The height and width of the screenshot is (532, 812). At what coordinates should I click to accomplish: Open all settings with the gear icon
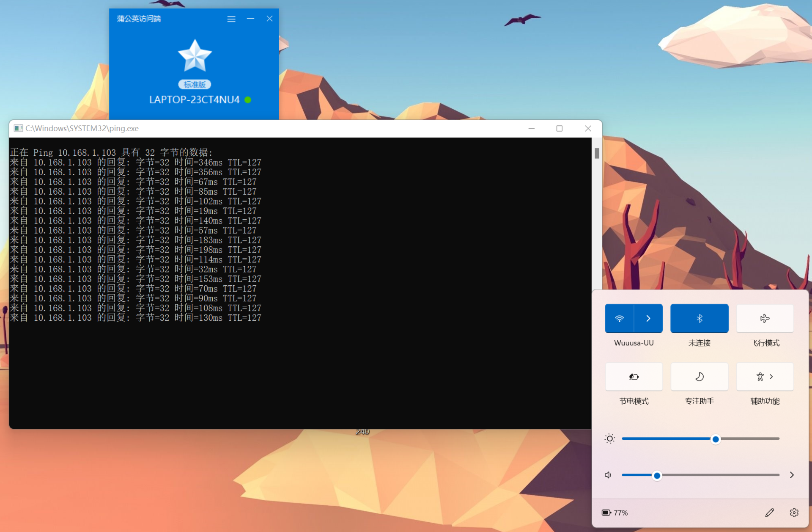coord(794,513)
